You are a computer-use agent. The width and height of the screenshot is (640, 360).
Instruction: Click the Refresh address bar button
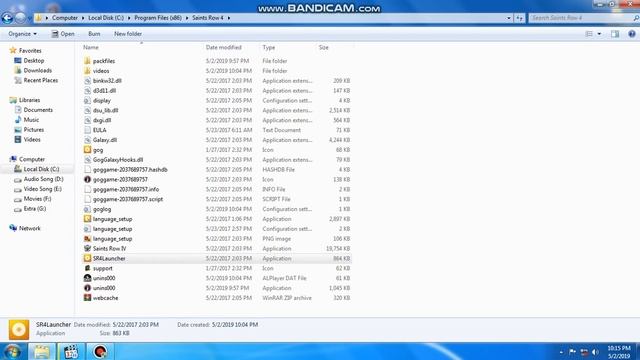click(519, 18)
